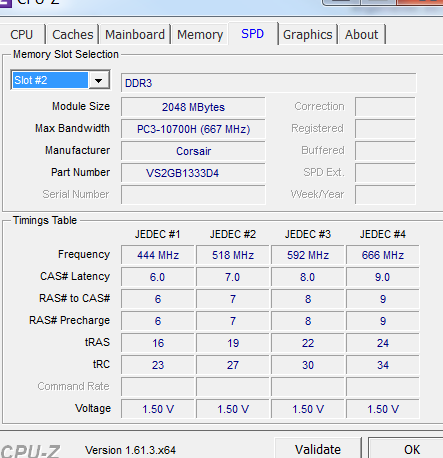Viewport: 443px width, 458px height.
Task: Click the RAS# to CAS# row label
Action: click(75, 298)
